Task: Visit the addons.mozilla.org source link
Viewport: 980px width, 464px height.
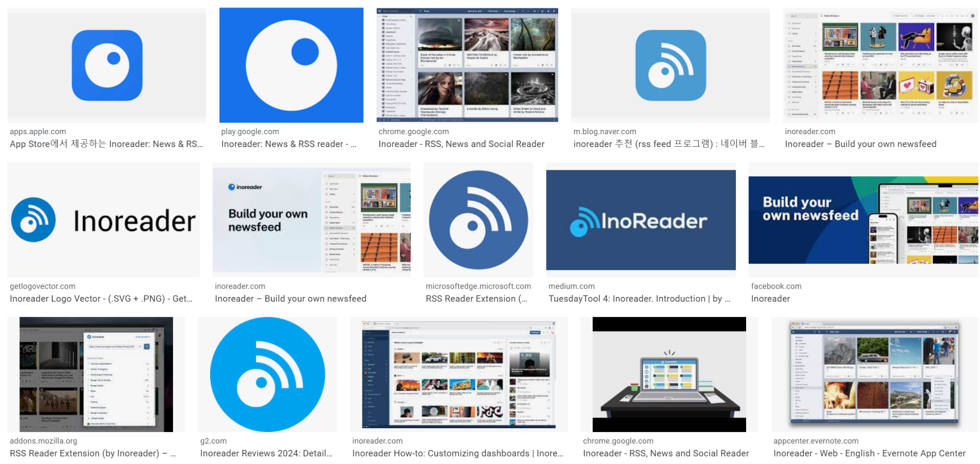Action: [44, 441]
